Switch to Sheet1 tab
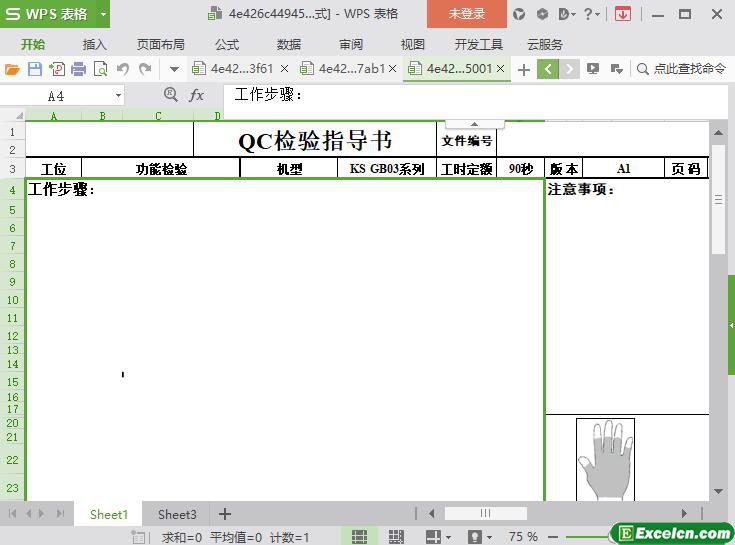The image size is (735, 545). [x=108, y=514]
